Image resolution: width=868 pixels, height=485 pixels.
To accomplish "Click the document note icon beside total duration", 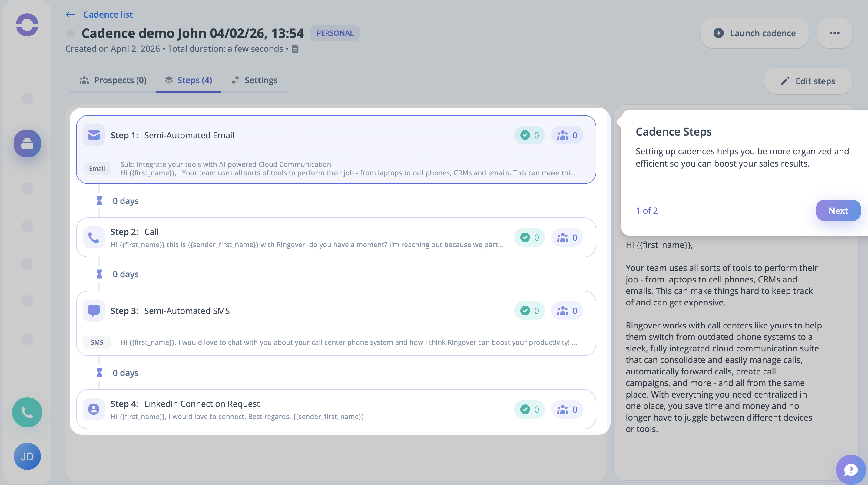I will tap(295, 49).
